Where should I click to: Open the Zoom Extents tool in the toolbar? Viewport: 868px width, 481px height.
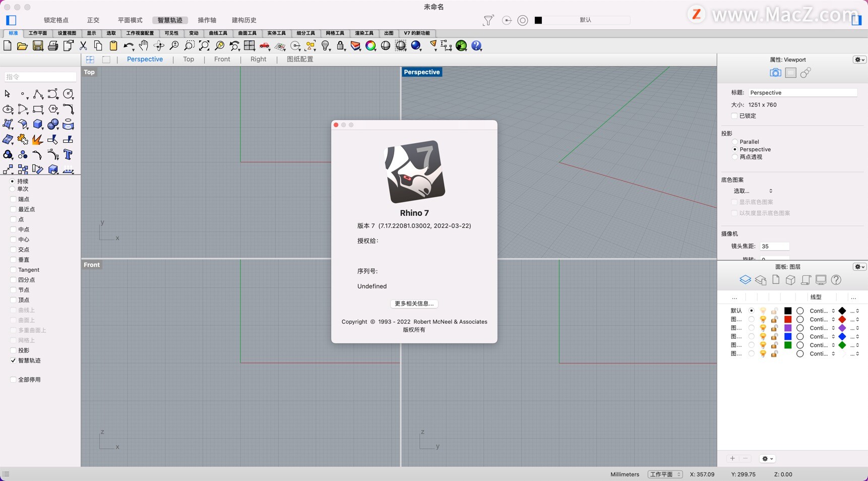click(204, 46)
